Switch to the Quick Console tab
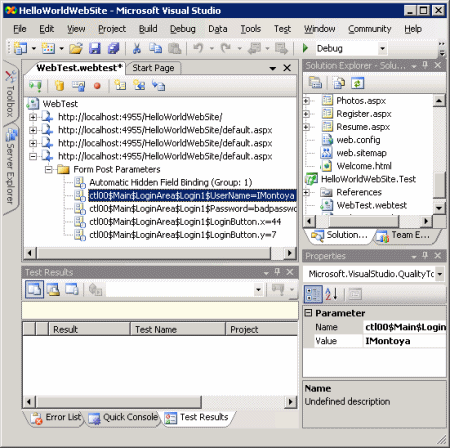 pos(122,417)
